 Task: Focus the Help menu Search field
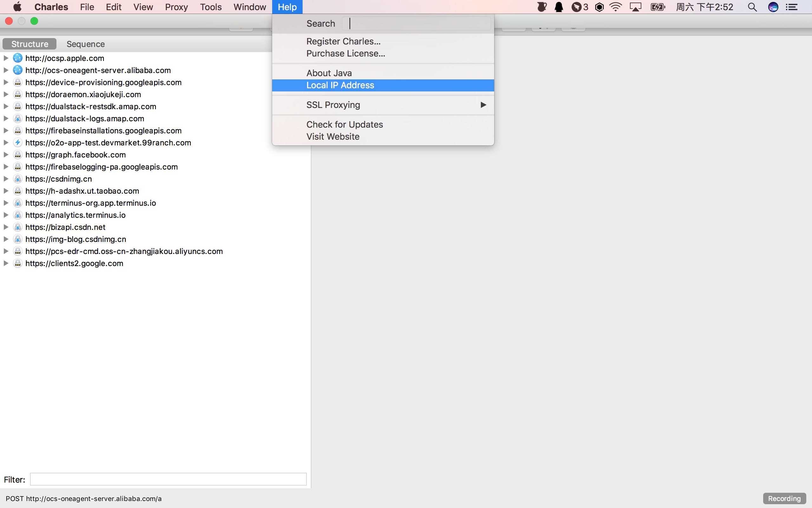[x=416, y=23]
